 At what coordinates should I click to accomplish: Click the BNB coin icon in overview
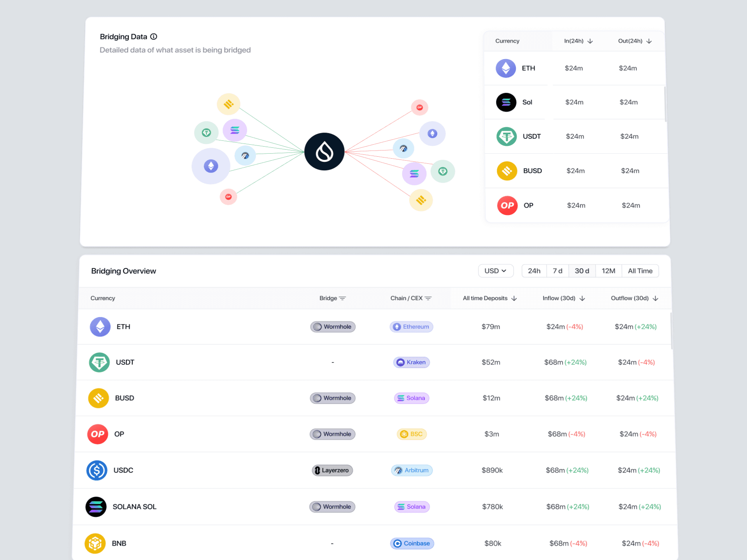pos(95,543)
